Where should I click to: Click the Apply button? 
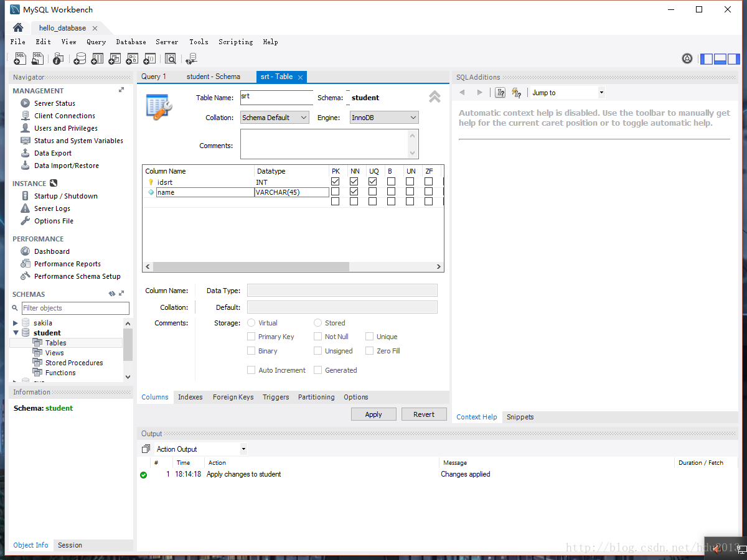point(374,414)
